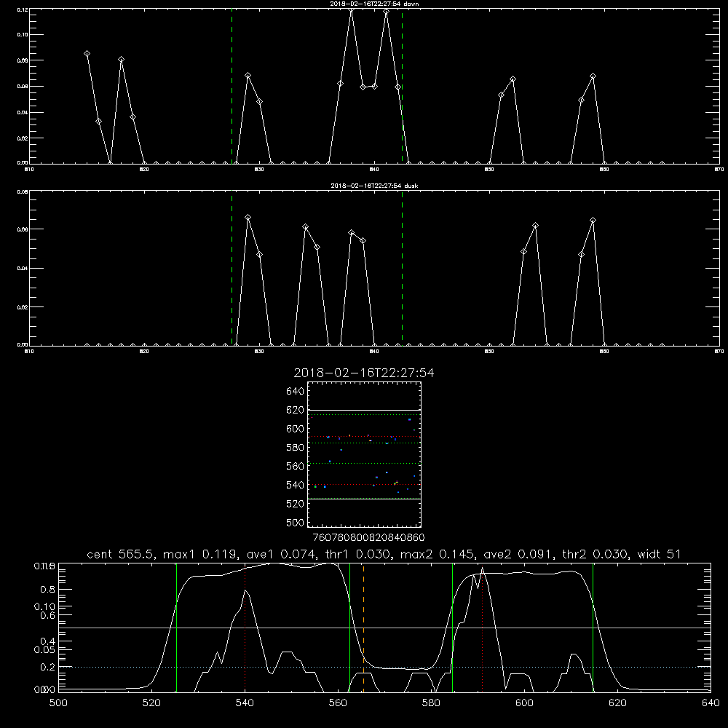Click the first peak diamond near 829, dusk plot

click(248, 217)
